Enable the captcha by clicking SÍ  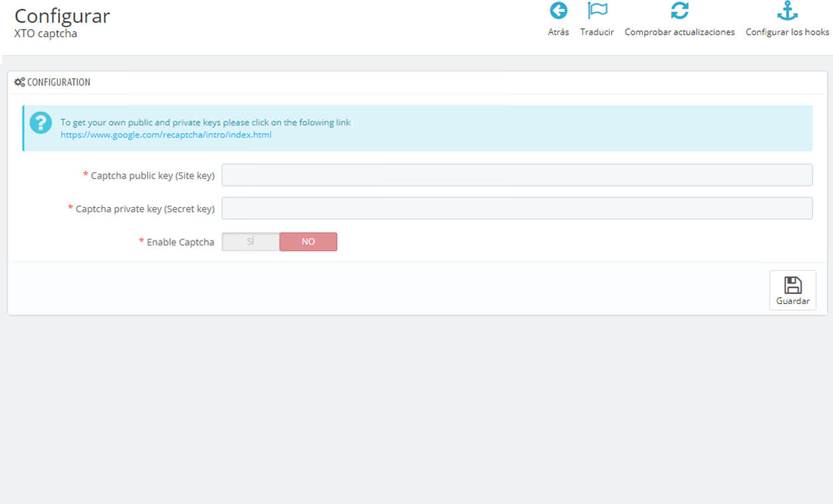tap(250, 241)
